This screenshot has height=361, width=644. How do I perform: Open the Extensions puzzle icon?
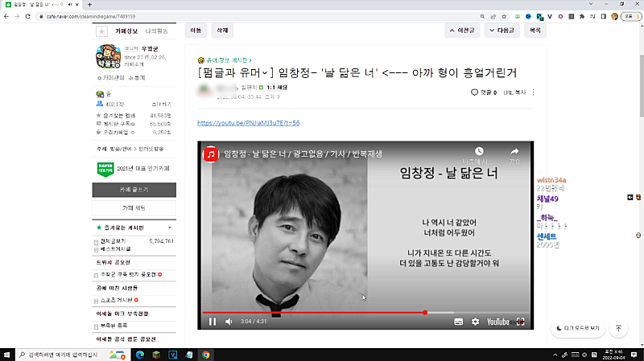click(582, 16)
